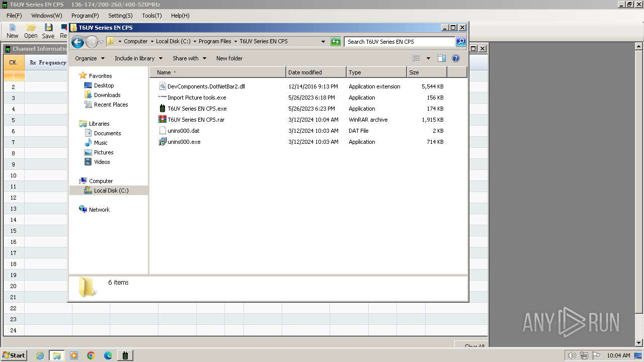
Task: Select the unins000.exe file
Action: coord(184,142)
